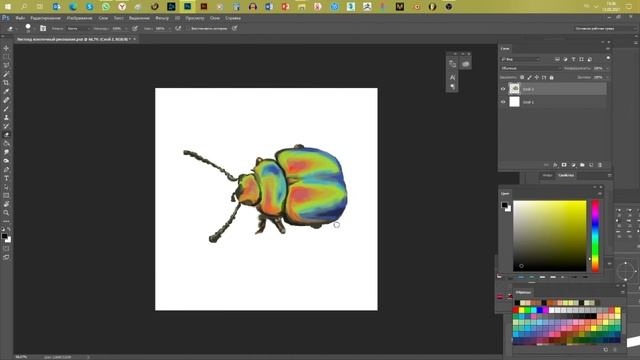Open the Просмотр menu
Viewport: 640px width, 360px height.
click(195, 18)
